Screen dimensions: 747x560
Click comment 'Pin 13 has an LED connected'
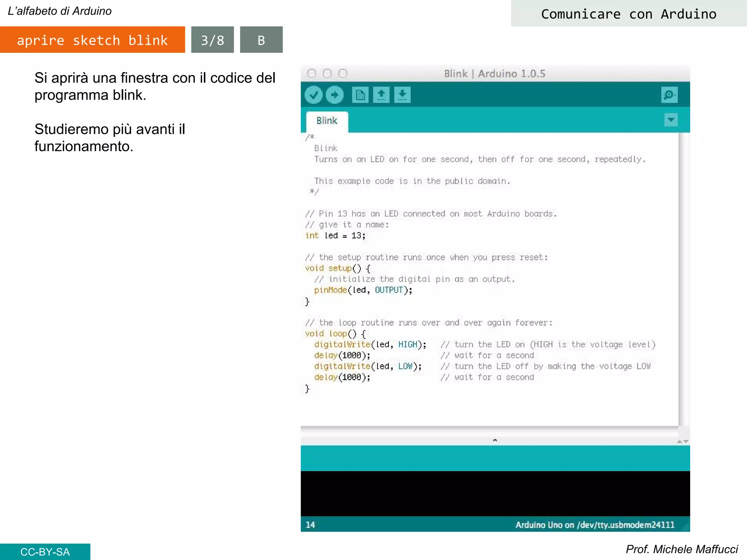[x=382, y=214]
